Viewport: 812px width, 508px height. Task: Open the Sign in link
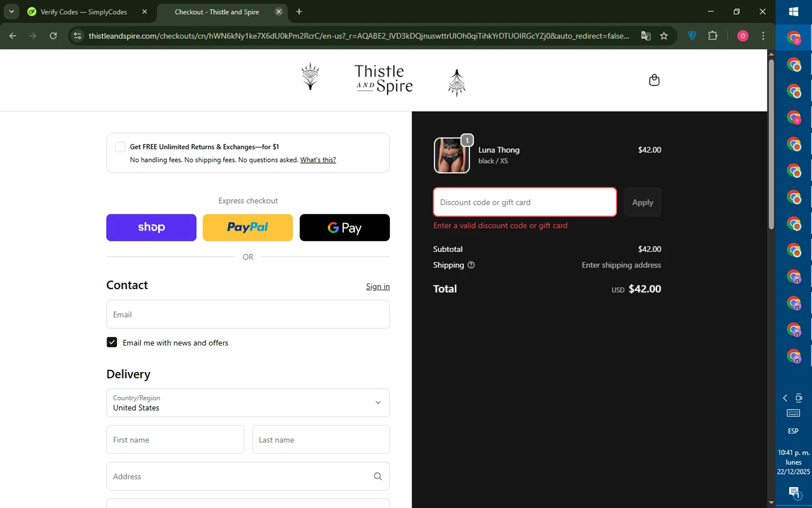378,286
